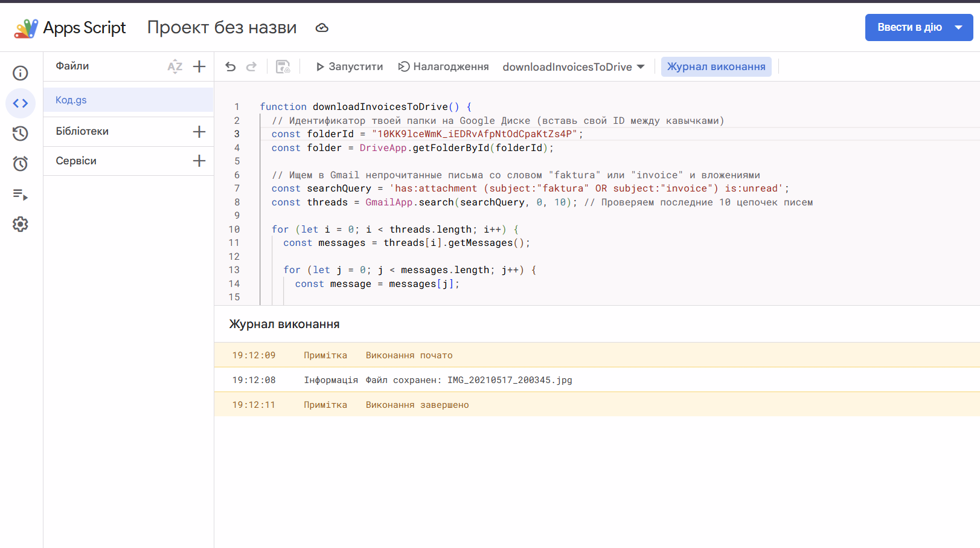Add a library using the plus button
Image resolution: width=980 pixels, height=548 pixels.
pyautogui.click(x=199, y=132)
